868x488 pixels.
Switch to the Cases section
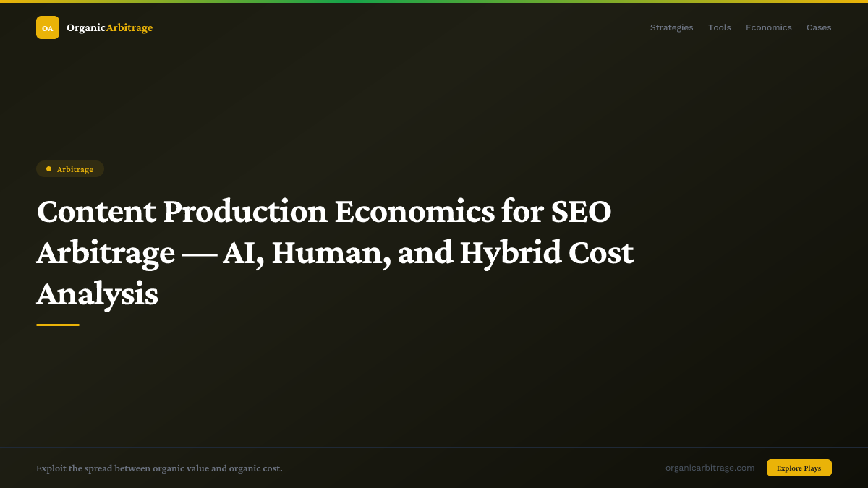click(x=819, y=27)
